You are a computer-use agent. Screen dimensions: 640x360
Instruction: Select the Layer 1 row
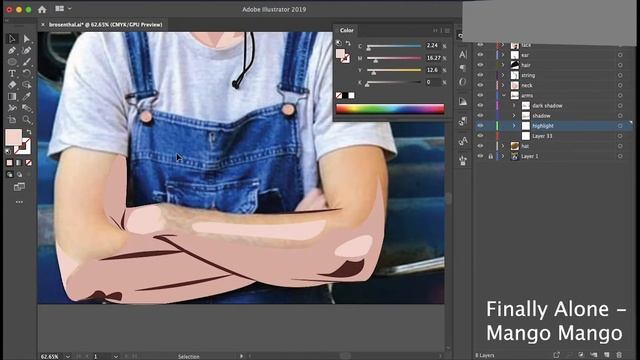point(554,156)
